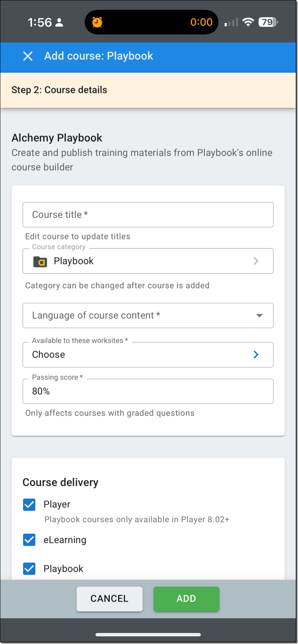Screen dimensions: 298x644
Task: Toggle the eLearning checkbox
Action: (29, 540)
